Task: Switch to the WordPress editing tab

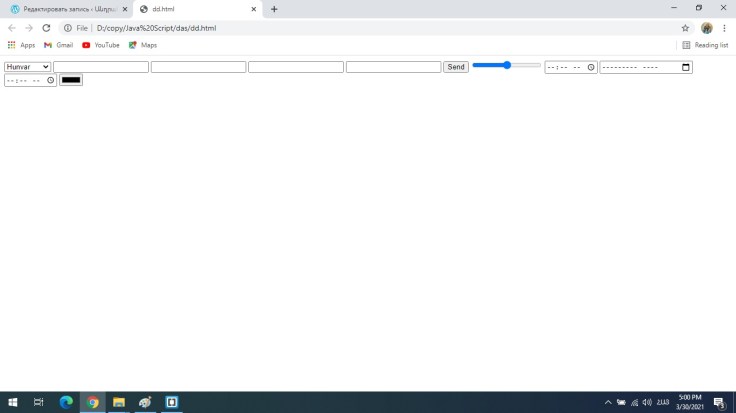Action: pyautogui.click(x=66, y=9)
